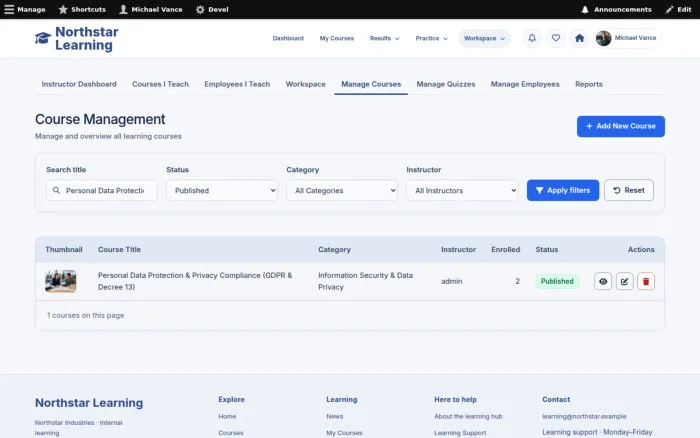Viewport: 700px width, 438px height.
Task: Open the All Instructors dropdown
Action: coord(462,190)
